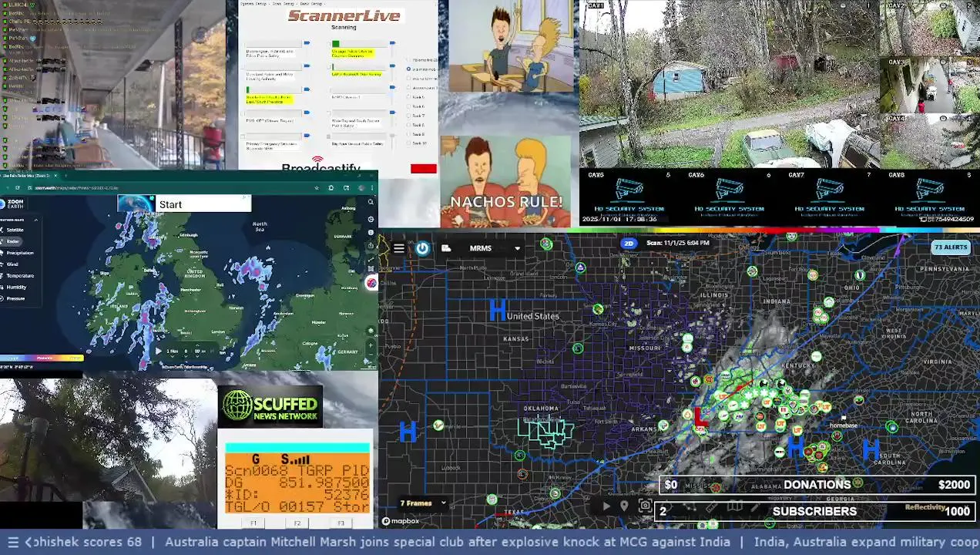This screenshot has width=980, height=555.
Task: Select the CAM4 security camera feed
Action: (931, 141)
